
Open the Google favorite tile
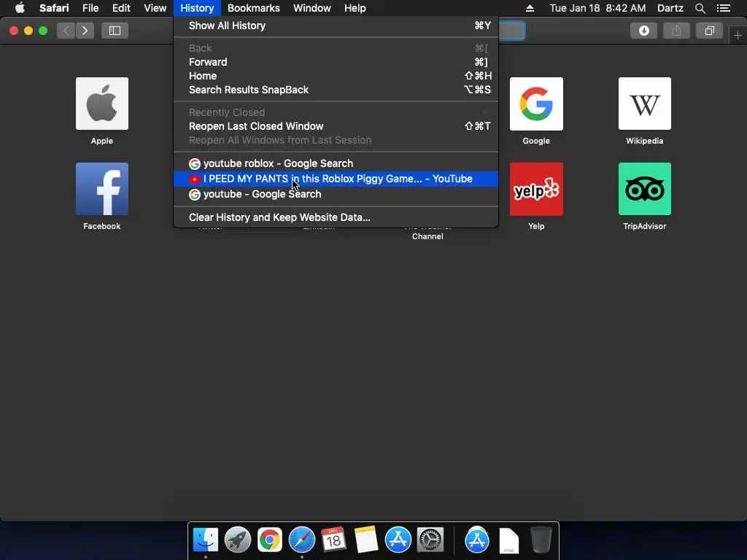536,104
